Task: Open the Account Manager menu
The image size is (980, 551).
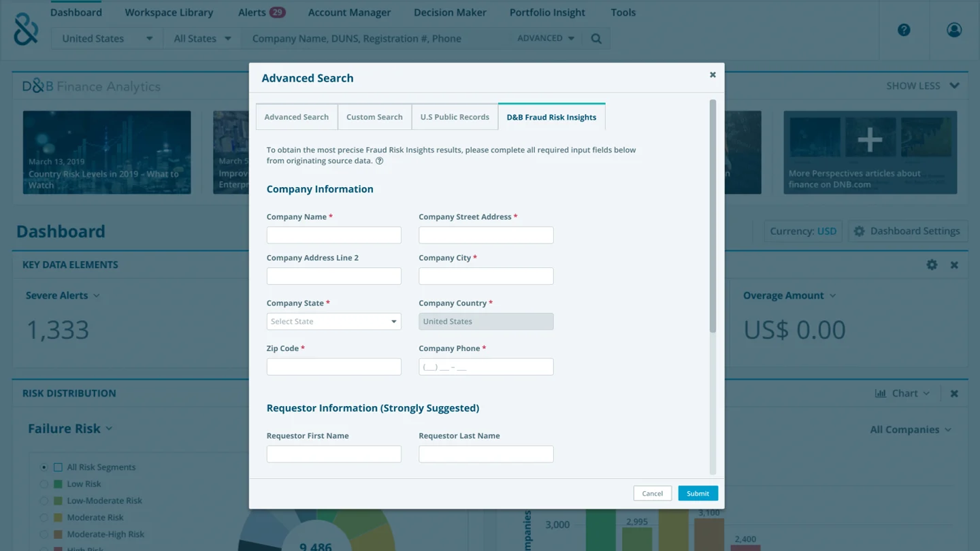Action: [x=349, y=12]
